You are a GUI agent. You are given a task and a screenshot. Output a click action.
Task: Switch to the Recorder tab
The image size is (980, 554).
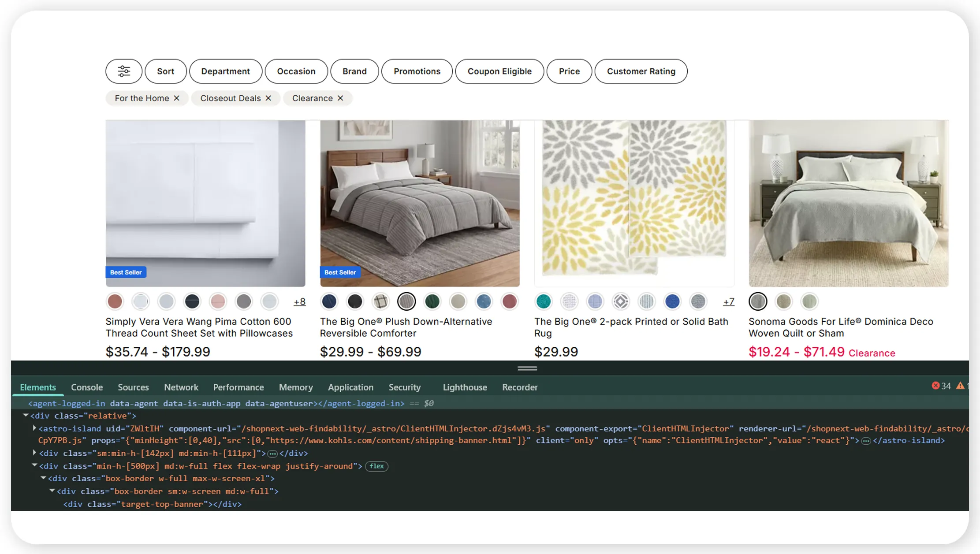[x=520, y=387]
